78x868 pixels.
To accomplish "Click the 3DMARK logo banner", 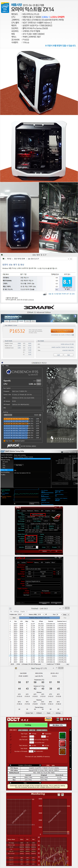I will tap(39, 307).
